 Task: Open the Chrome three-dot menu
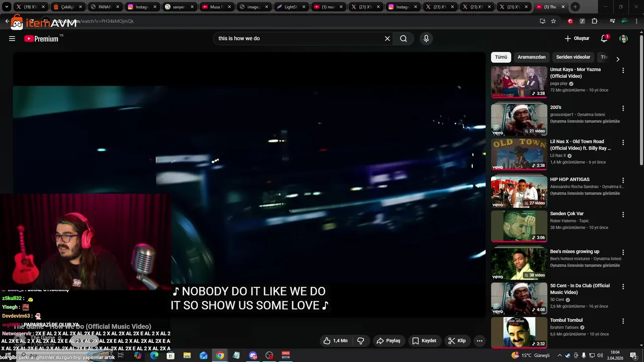(636, 21)
